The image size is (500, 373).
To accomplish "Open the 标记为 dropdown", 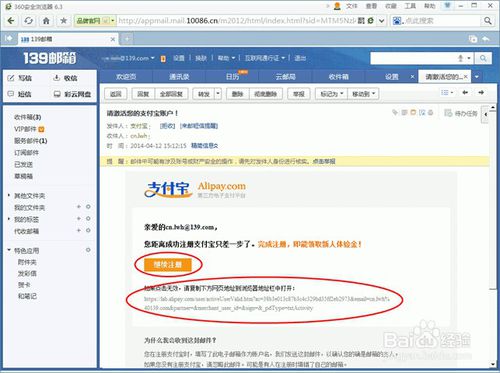I will 331,94.
